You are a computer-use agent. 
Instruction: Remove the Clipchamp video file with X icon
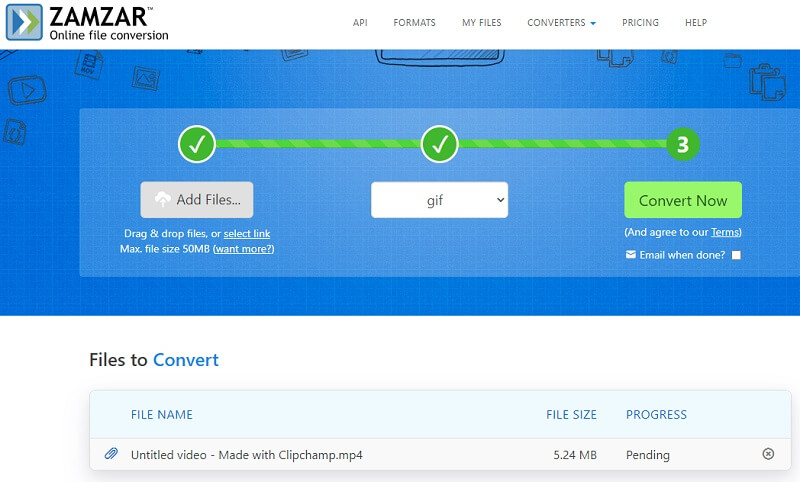(x=768, y=454)
